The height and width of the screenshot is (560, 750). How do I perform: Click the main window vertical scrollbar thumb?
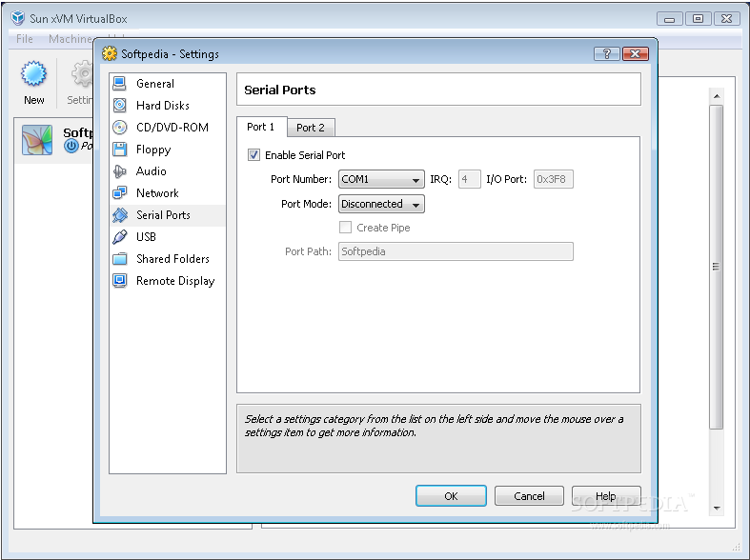click(716, 267)
